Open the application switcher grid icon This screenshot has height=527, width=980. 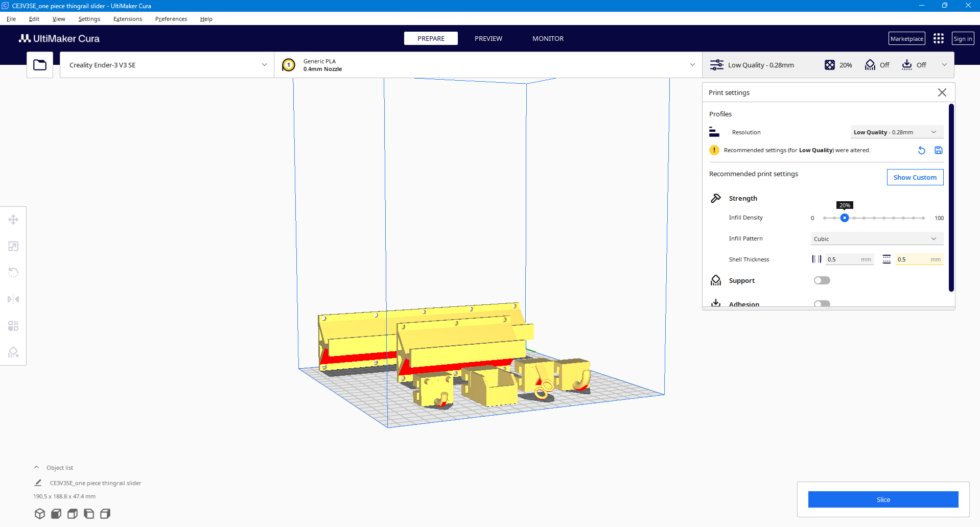(939, 39)
